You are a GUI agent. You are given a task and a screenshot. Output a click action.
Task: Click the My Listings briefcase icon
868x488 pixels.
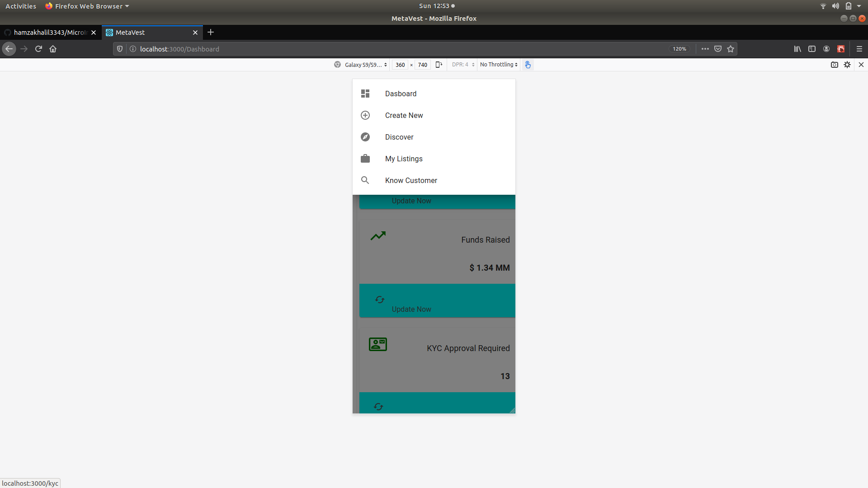[x=365, y=159]
